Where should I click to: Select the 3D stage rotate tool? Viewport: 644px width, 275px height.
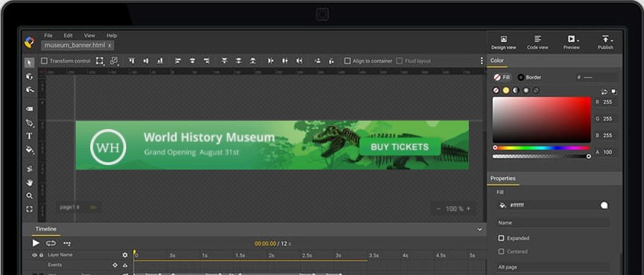[x=29, y=89]
